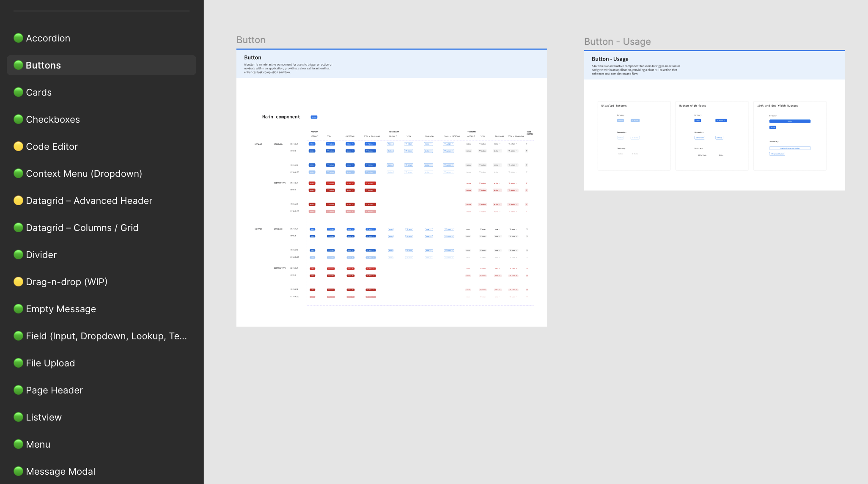
Task: Open the Accordion page
Action: click(x=102, y=38)
